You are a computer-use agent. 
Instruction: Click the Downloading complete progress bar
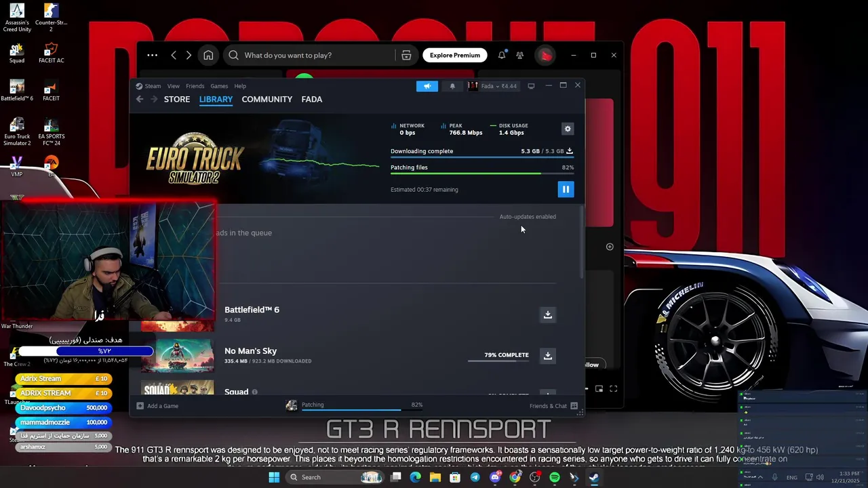pyautogui.click(x=482, y=157)
